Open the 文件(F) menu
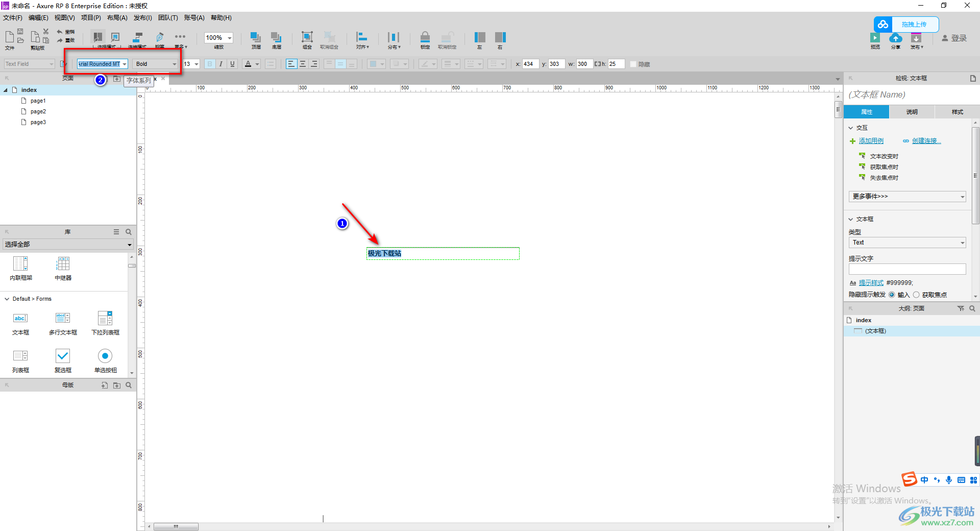Image resolution: width=980 pixels, height=531 pixels. pyautogui.click(x=13, y=18)
